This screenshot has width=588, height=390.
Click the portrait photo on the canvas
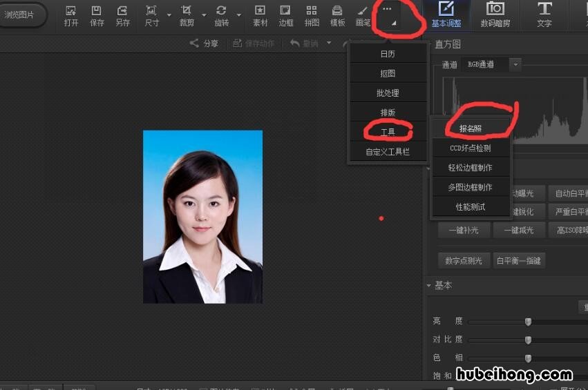point(202,217)
